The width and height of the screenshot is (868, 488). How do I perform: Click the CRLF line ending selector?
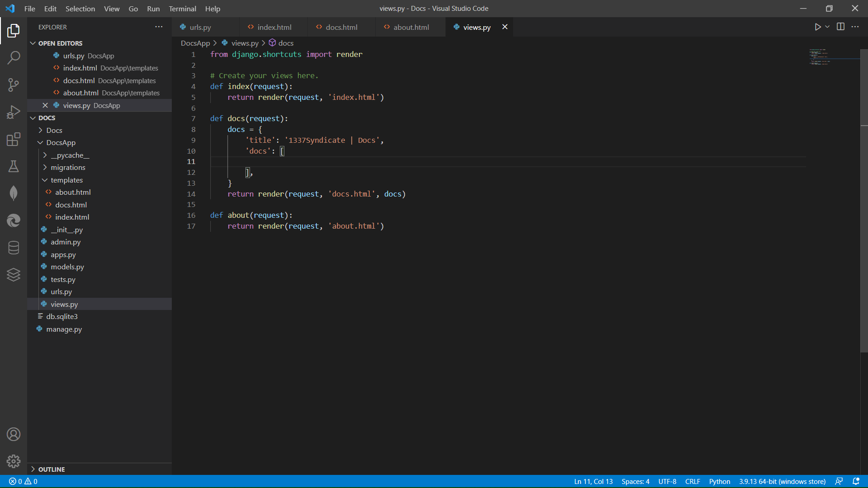tap(692, 481)
